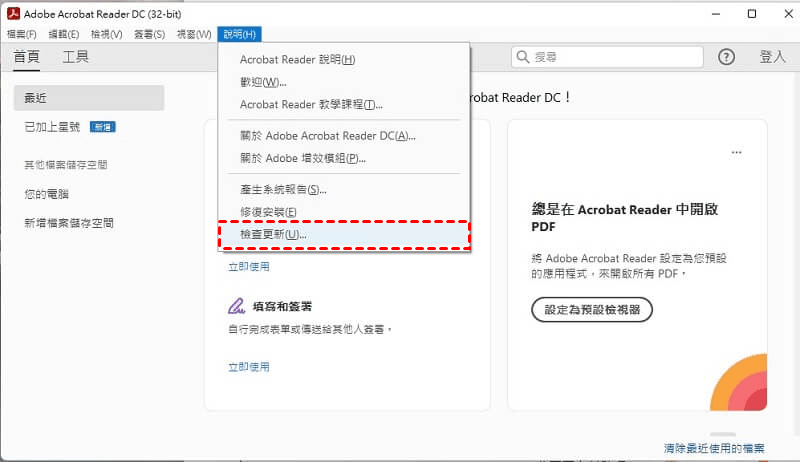Select 關於 Adobe 增效模組(P)... entry
800x462 pixels.
point(344,159)
